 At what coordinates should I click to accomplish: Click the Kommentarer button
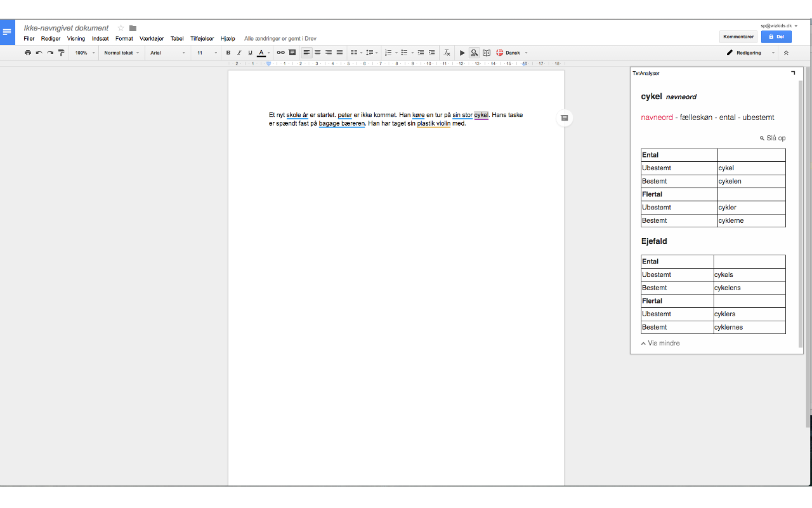click(738, 37)
